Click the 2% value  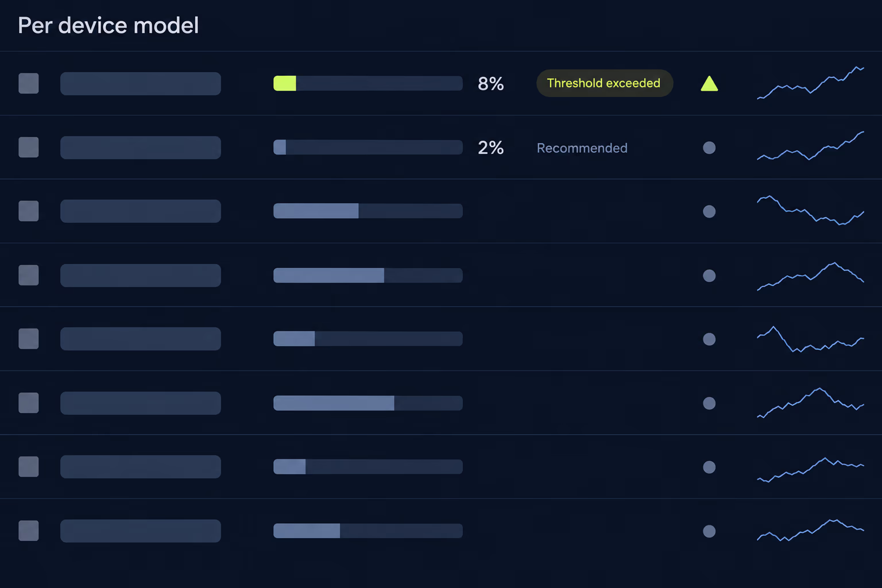point(490,148)
